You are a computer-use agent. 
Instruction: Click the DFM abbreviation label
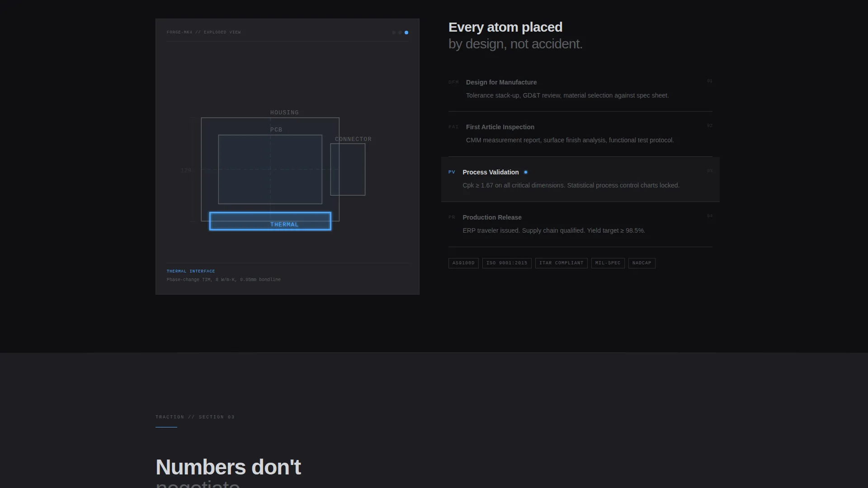coord(453,82)
